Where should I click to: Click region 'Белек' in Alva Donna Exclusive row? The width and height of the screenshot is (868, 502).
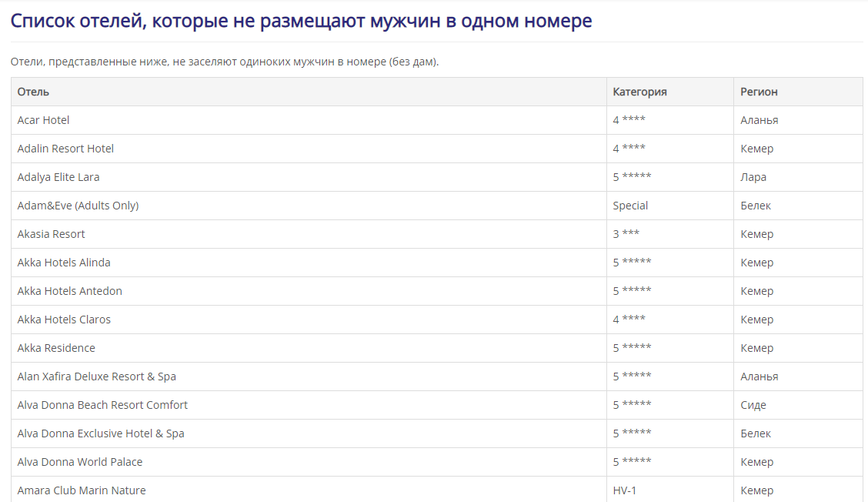coord(756,433)
